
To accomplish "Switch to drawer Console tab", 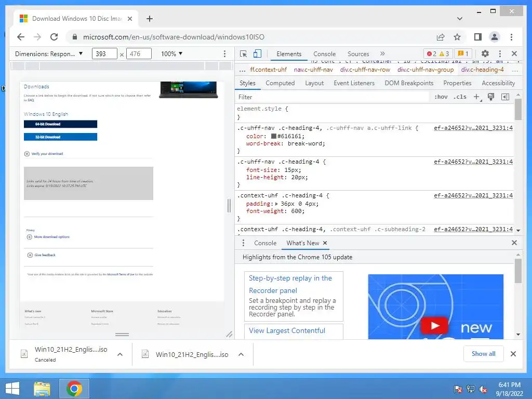I will coord(265,243).
